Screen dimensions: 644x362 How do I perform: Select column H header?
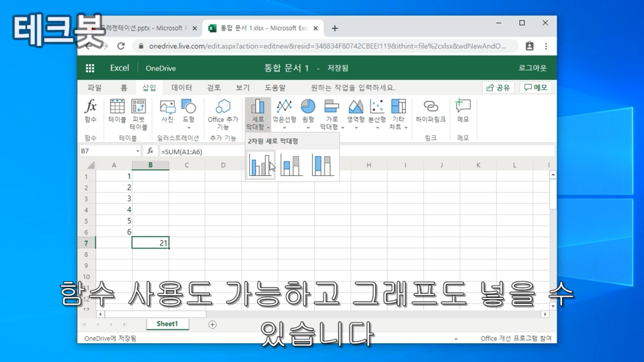tap(369, 165)
